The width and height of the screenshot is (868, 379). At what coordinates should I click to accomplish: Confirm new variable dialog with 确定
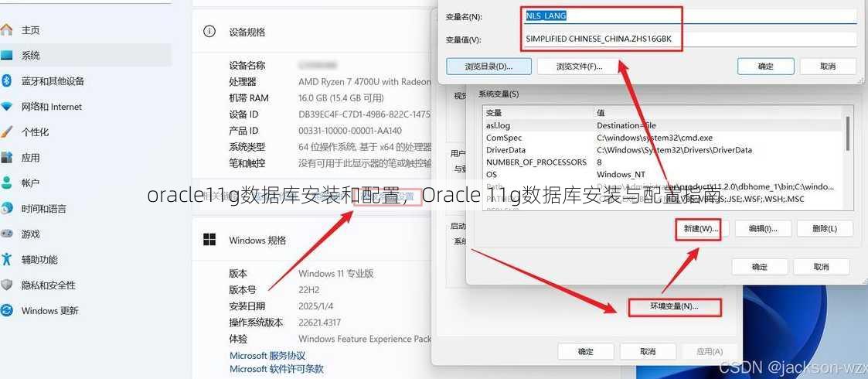tap(766, 67)
